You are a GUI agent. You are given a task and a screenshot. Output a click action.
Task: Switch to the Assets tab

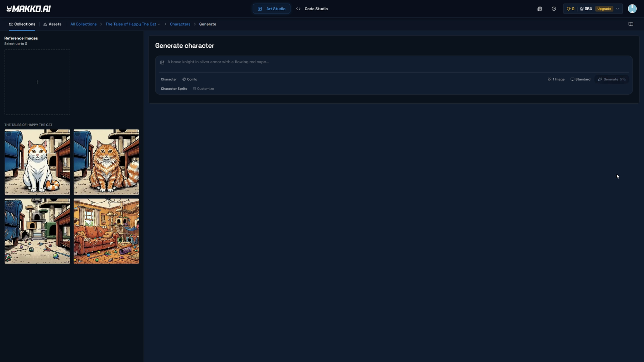coord(52,24)
